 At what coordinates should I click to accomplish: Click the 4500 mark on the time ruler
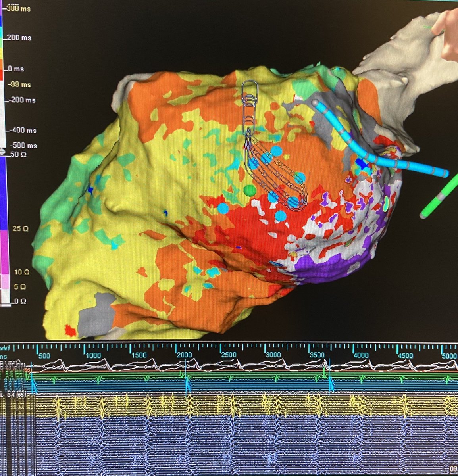click(405, 355)
